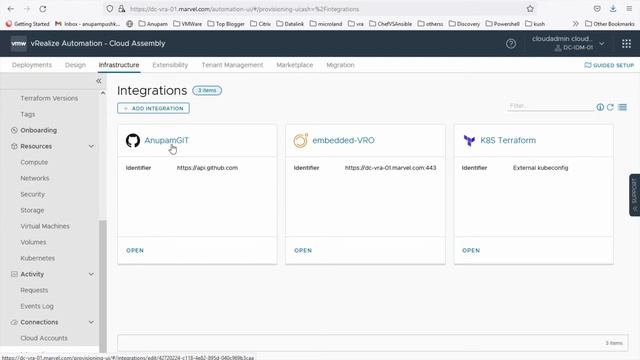
Task: Open the help question mark icon
Action: tap(511, 44)
